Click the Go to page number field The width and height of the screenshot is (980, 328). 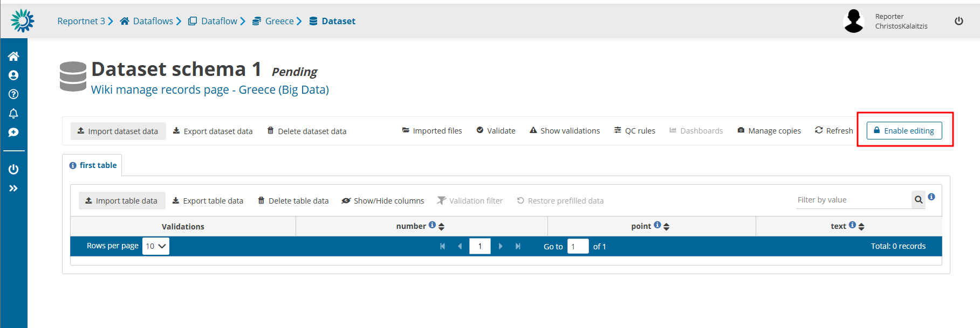click(x=578, y=247)
